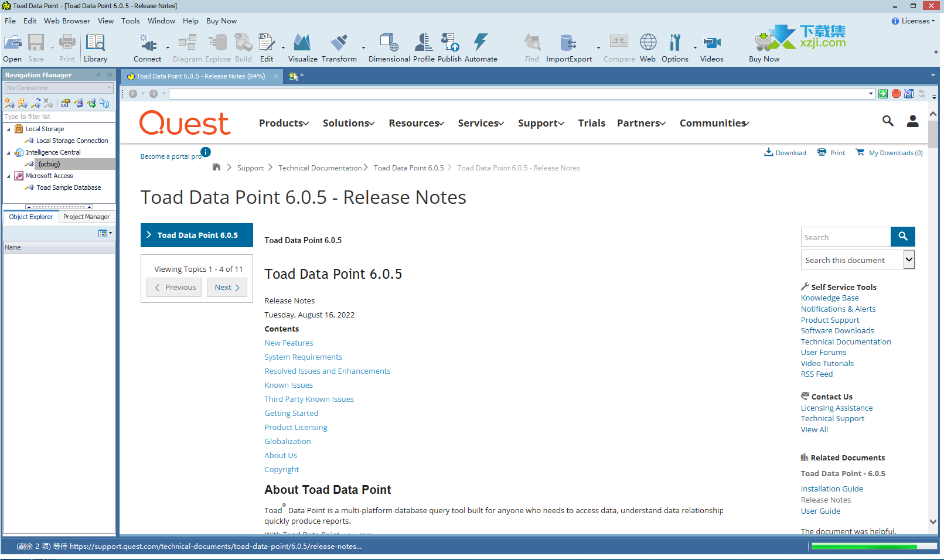The height and width of the screenshot is (560, 944).
Task: Expand the Products navigation menu
Action: (284, 123)
